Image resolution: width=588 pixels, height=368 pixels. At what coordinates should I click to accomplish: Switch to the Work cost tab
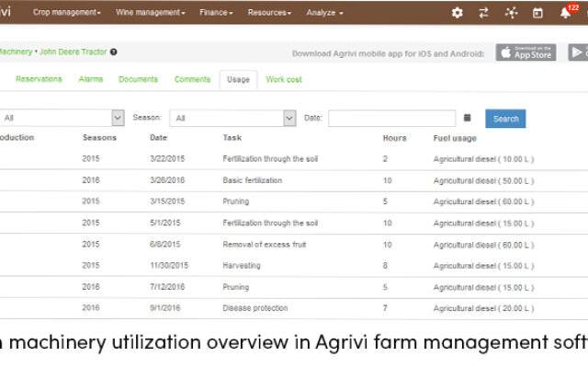pos(284,80)
